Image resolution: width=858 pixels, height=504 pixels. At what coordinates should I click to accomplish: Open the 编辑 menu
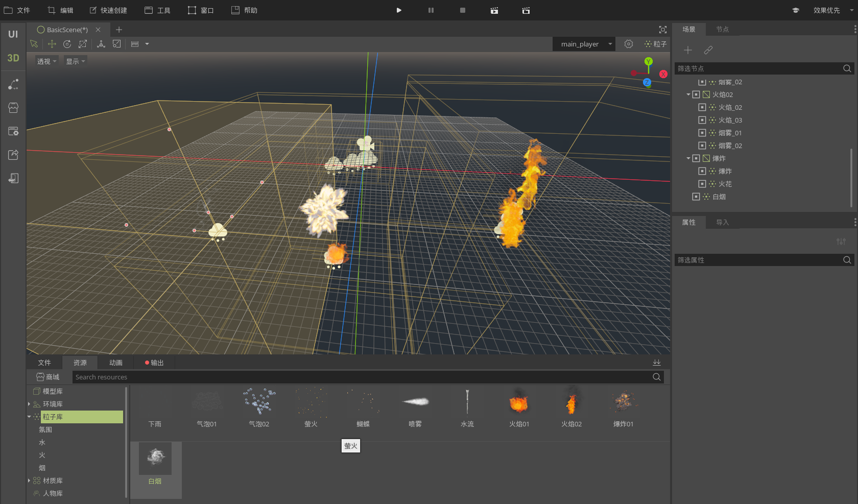coord(61,10)
